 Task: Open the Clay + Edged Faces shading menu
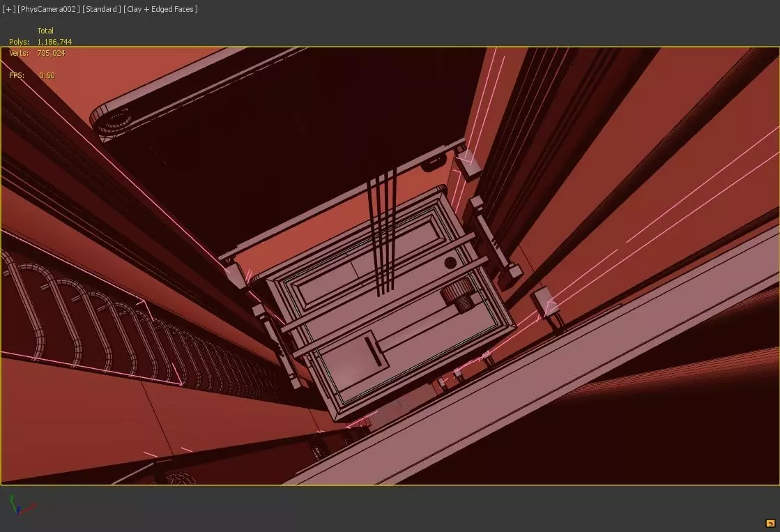coord(161,9)
